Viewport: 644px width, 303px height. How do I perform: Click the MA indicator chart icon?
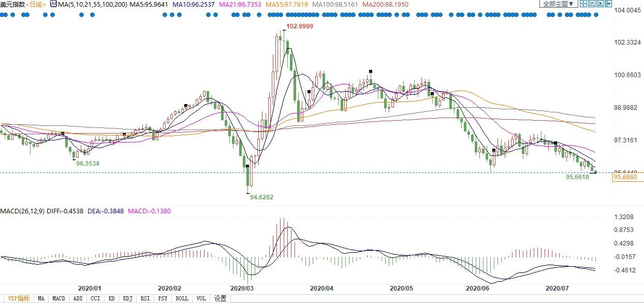tap(53, 4)
